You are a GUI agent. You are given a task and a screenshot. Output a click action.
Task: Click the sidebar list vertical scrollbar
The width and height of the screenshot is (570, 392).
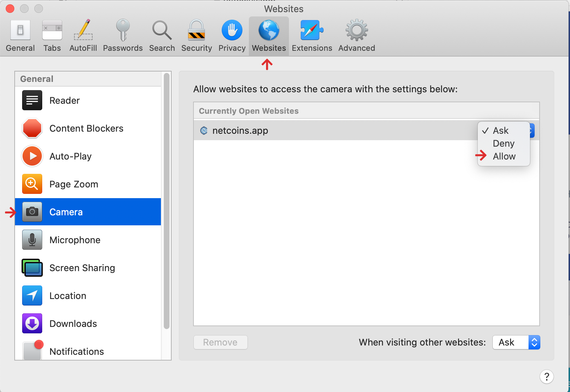click(x=166, y=201)
